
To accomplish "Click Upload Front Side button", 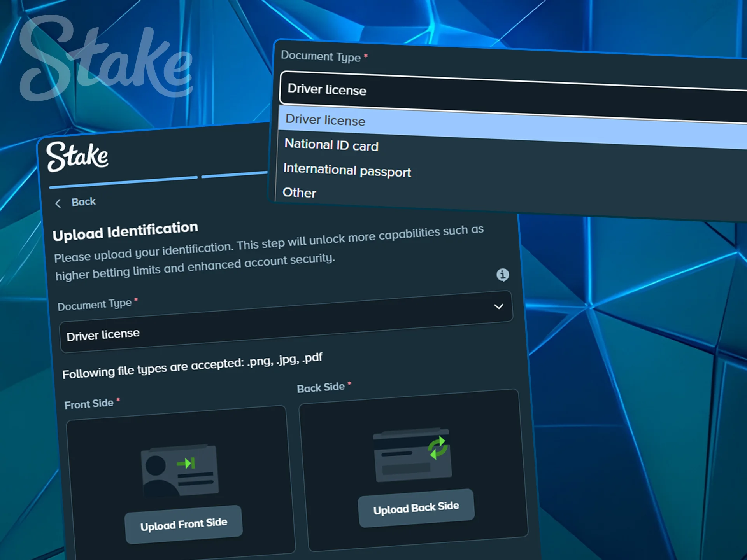I will (x=184, y=524).
